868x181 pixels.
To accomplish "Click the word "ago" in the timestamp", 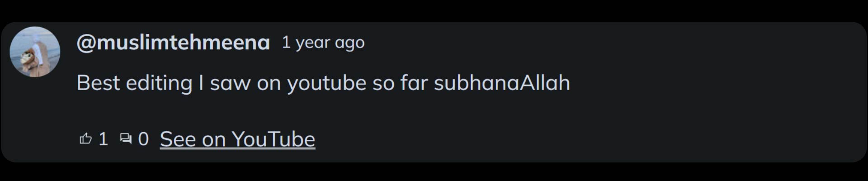I will click(349, 43).
